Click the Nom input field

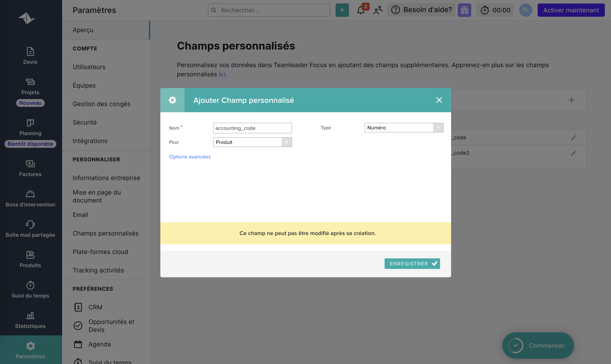(x=252, y=128)
